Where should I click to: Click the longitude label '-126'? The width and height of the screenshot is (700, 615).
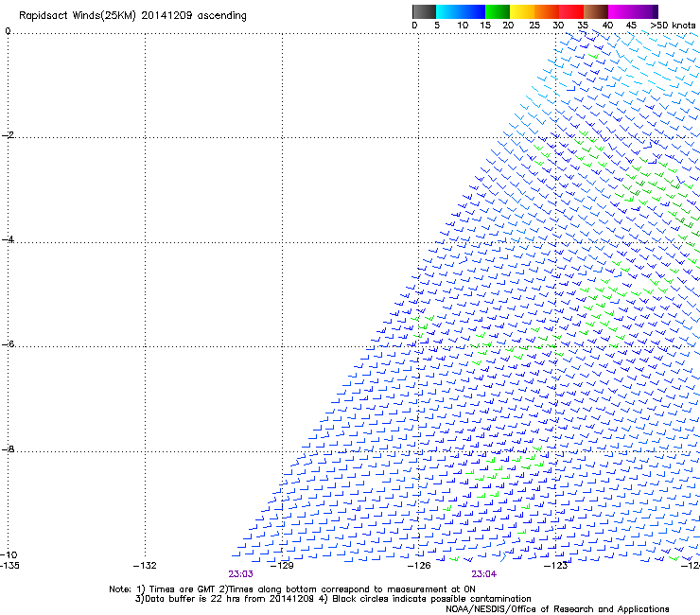pyautogui.click(x=419, y=566)
